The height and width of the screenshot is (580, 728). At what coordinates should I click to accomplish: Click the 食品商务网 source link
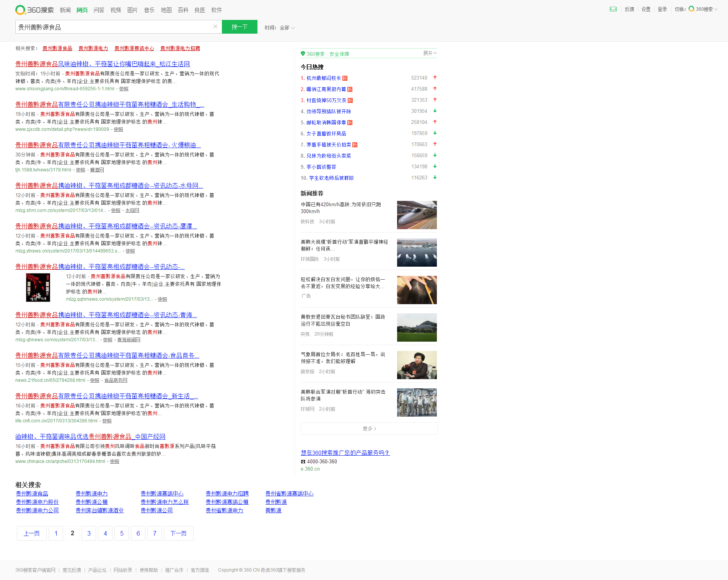click(116, 380)
